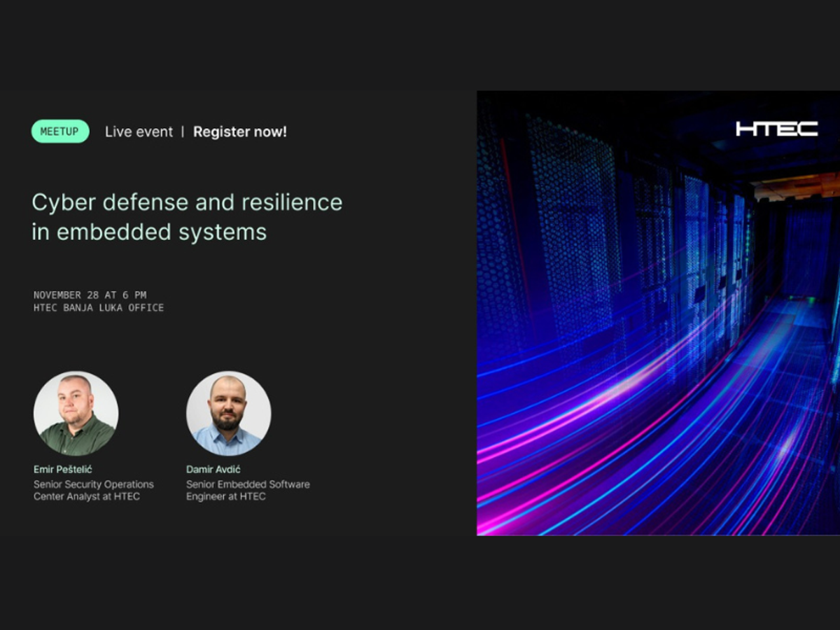Click the 'Live event' label
This screenshot has height=630, width=840.
(x=139, y=132)
